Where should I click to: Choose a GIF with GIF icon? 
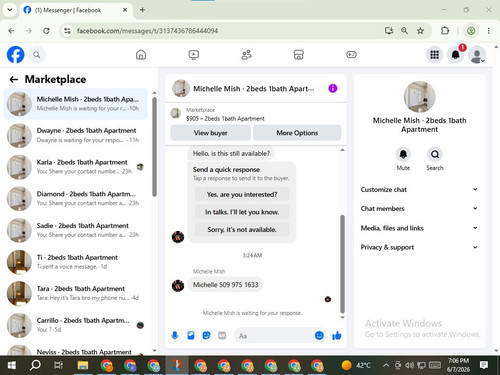pyautogui.click(x=222, y=335)
